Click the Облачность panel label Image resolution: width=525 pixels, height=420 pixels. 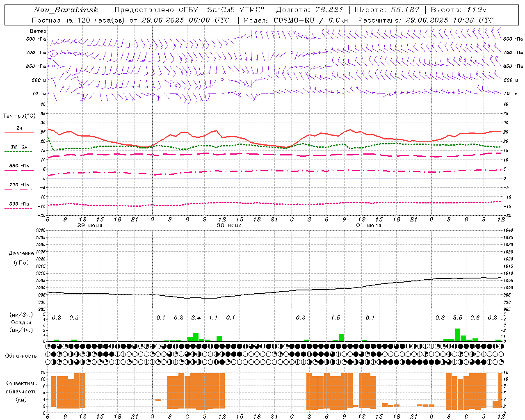click(21, 356)
